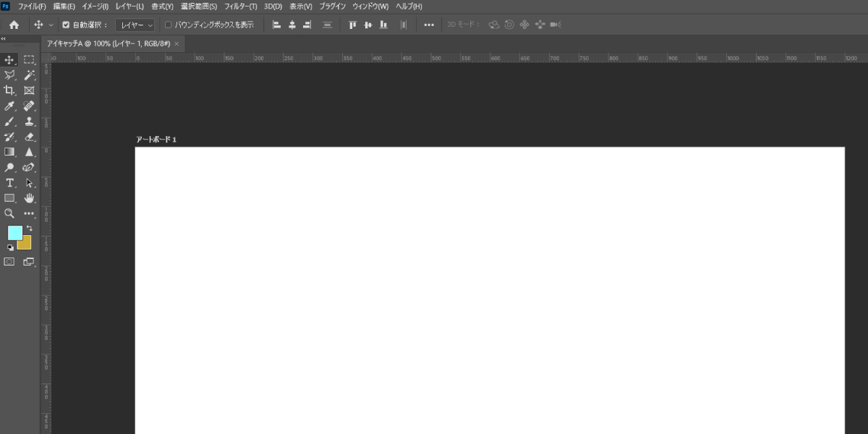Screen dimensions: 868x434
Task: Open more align options (three dots)
Action: [x=429, y=25]
